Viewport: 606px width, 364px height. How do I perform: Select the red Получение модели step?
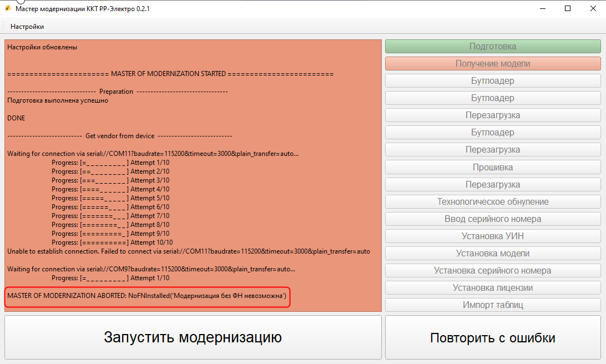(493, 64)
